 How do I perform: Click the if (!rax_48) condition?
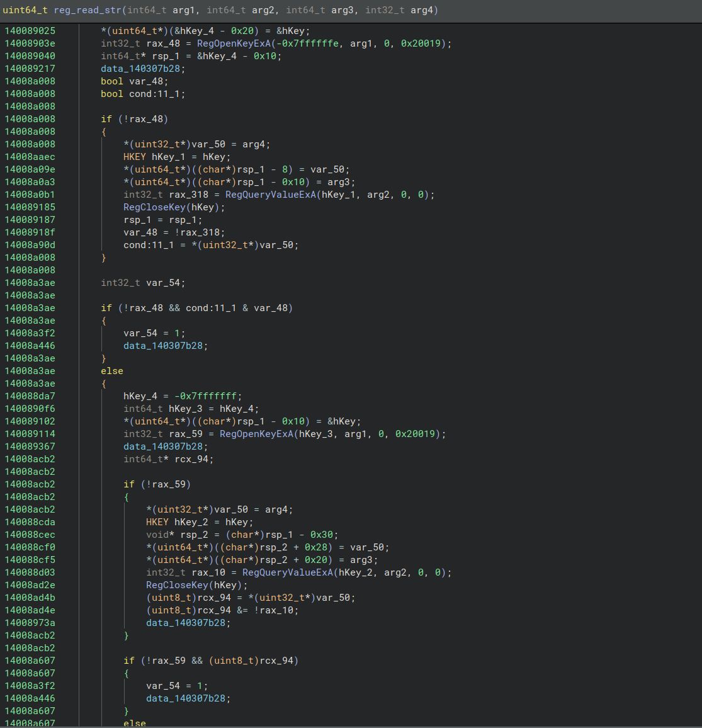(134, 119)
